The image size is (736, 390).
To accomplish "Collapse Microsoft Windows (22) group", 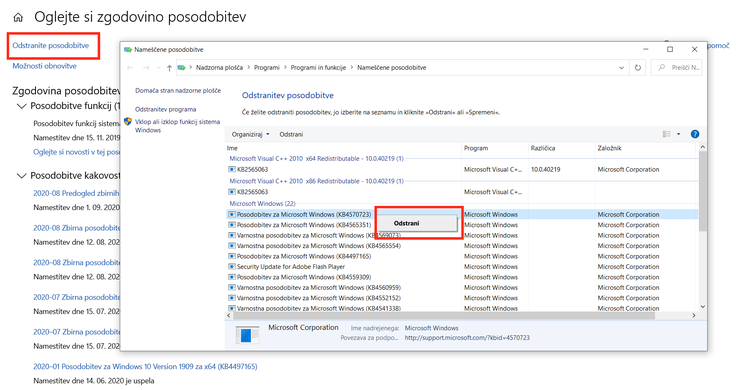I will [262, 204].
